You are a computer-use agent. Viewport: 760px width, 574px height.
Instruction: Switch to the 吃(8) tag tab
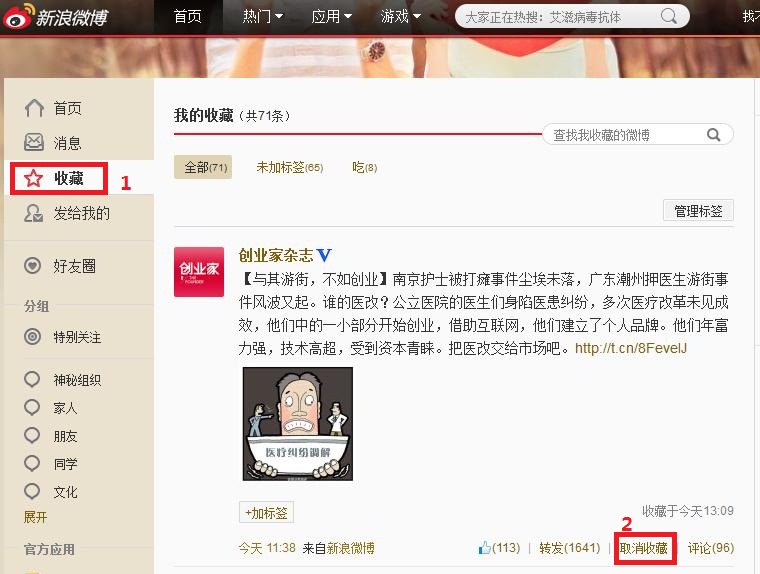click(364, 168)
